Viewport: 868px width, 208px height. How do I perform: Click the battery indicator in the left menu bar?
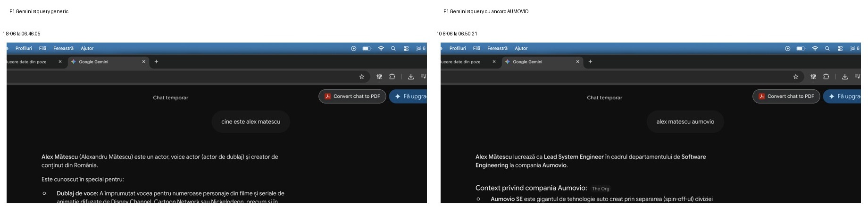(x=367, y=48)
